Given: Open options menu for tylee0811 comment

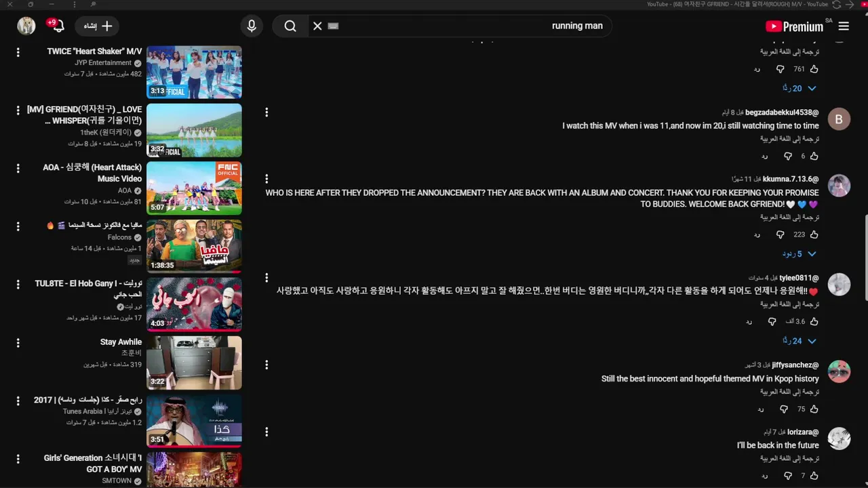Looking at the screenshot, I should pyautogui.click(x=267, y=277).
